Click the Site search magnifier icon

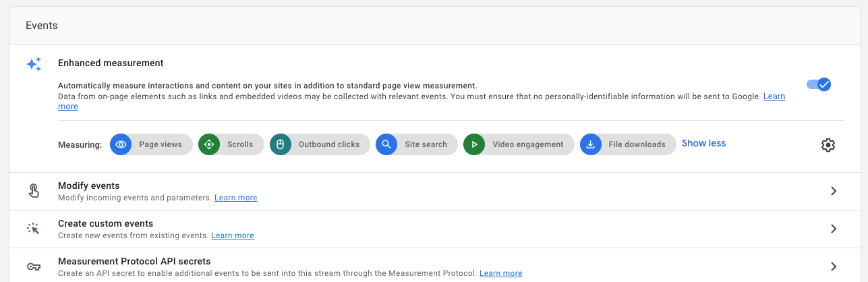click(x=386, y=144)
